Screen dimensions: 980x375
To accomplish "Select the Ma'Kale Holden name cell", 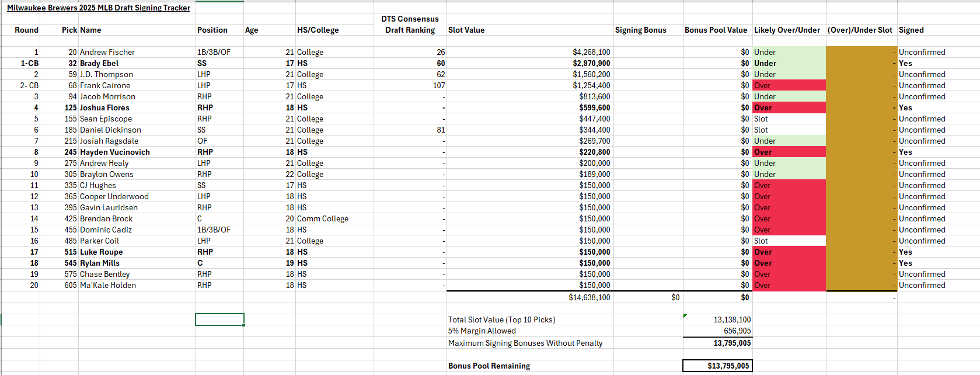I will [108, 285].
